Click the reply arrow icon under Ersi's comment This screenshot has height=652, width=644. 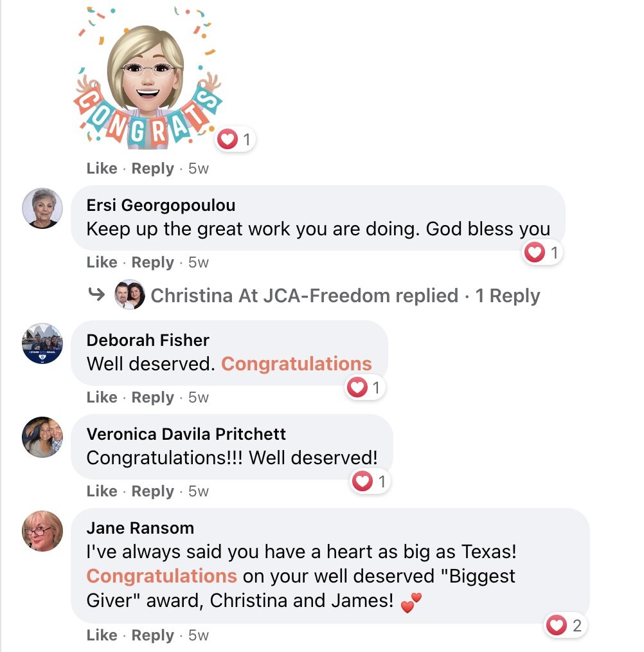(x=96, y=294)
